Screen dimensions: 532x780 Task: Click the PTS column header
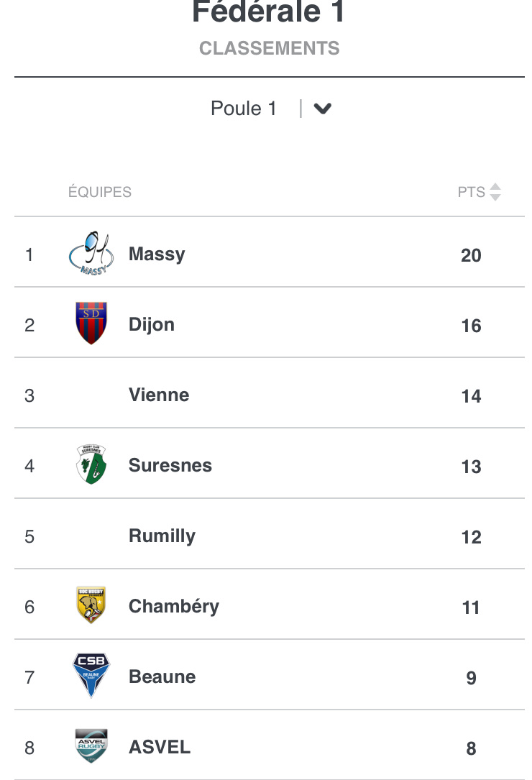pyautogui.click(x=472, y=192)
